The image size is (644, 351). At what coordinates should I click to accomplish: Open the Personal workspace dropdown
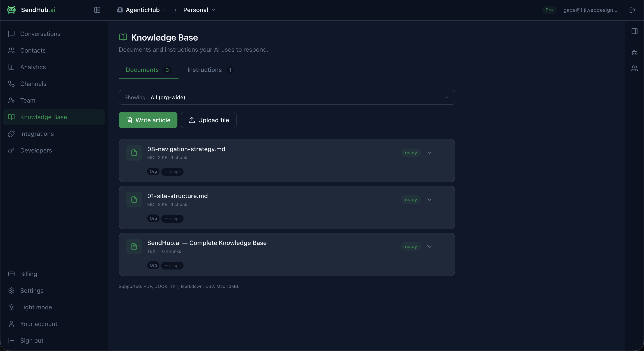point(199,10)
